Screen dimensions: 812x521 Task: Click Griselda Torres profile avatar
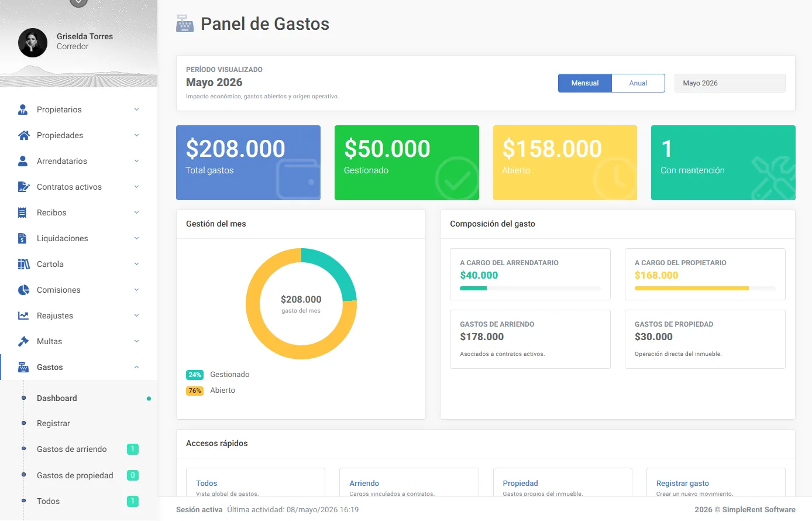(33, 43)
